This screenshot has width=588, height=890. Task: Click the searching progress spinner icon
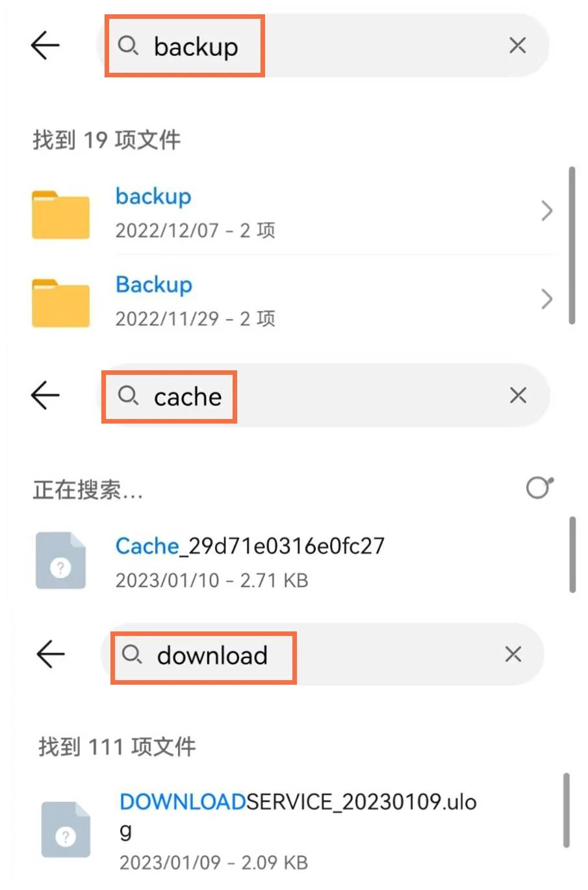(540, 487)
